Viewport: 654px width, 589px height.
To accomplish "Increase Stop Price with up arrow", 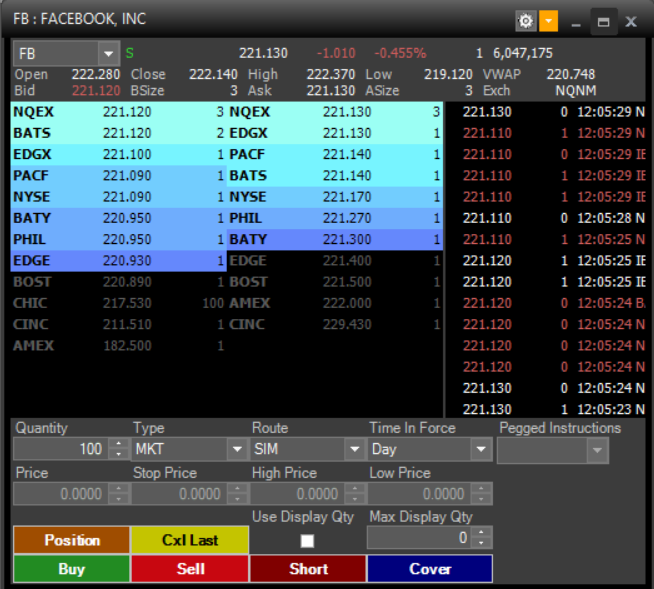I will 237,488.
